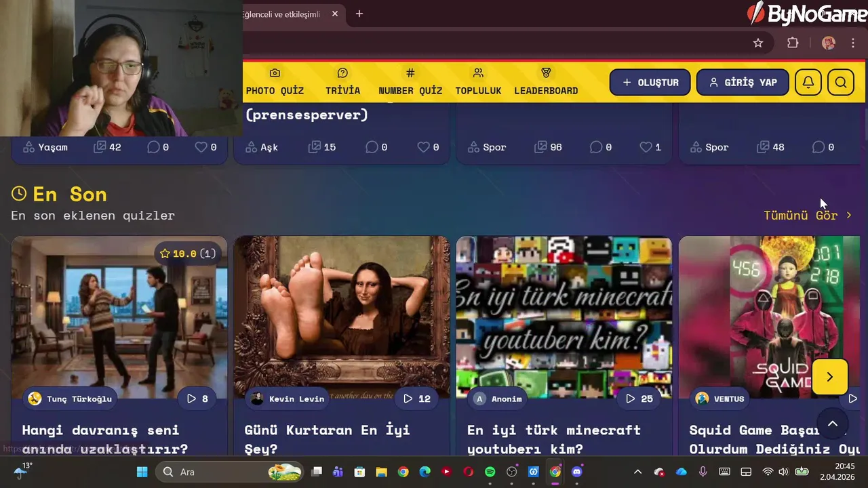Open the site search magnifier

(841, 83)
